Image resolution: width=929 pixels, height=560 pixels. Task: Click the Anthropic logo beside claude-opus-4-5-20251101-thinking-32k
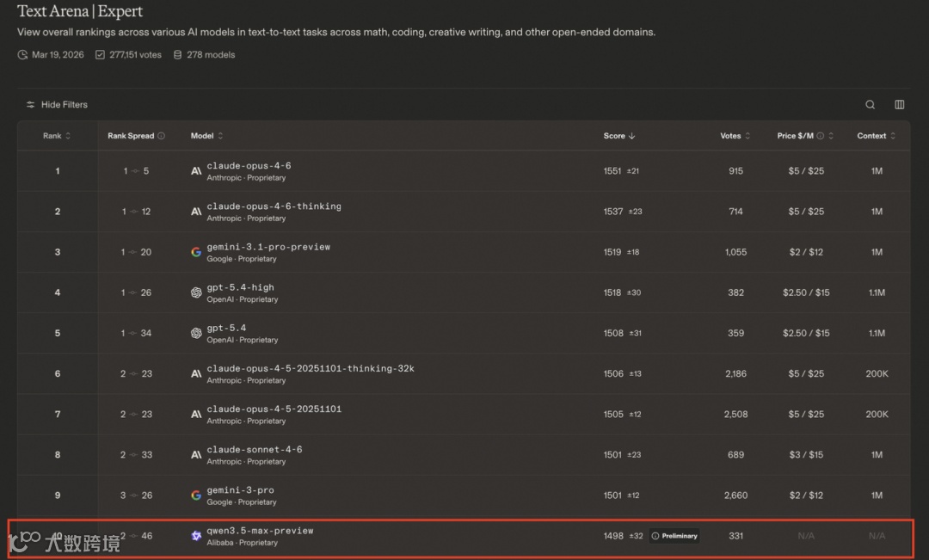coord(196,374)
